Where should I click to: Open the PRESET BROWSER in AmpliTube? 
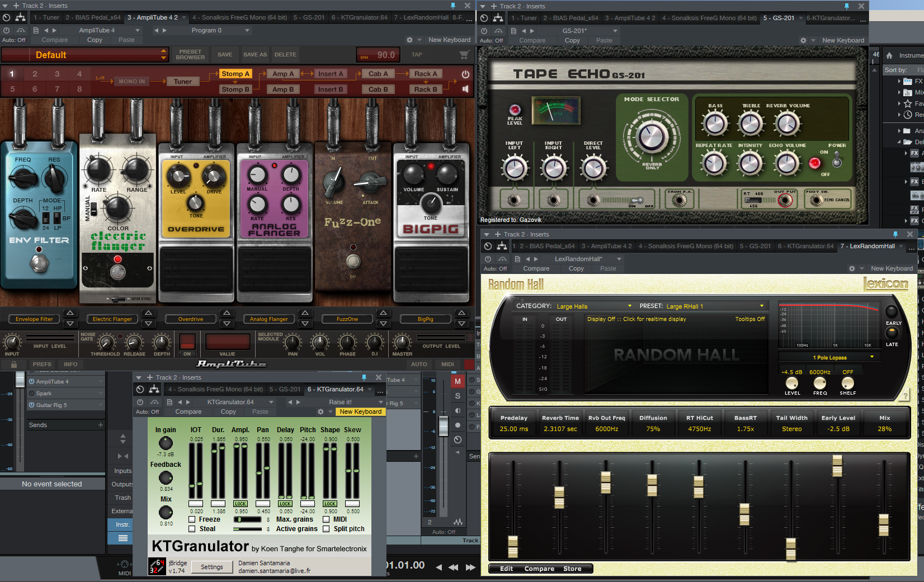pos(190,55)
